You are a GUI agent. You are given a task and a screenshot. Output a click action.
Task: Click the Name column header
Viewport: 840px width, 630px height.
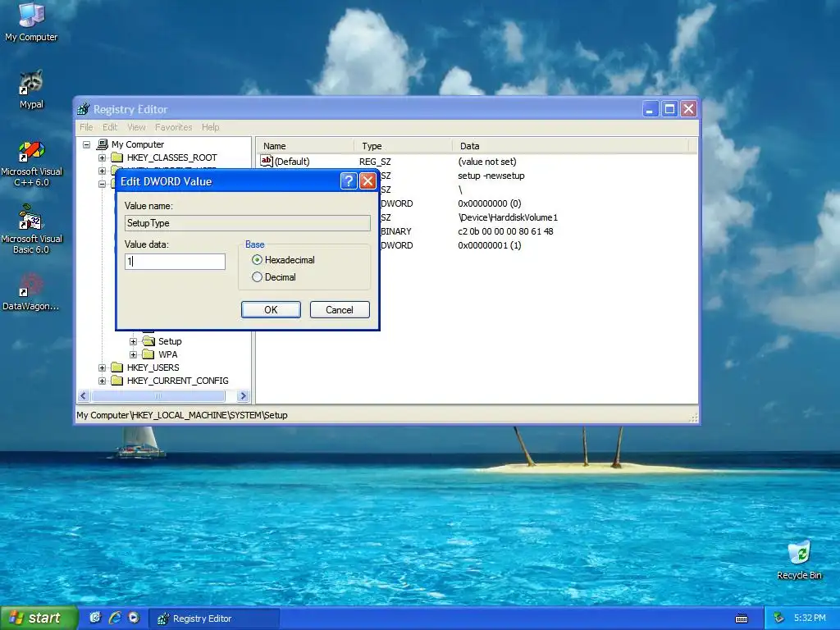tap(305, 146)
